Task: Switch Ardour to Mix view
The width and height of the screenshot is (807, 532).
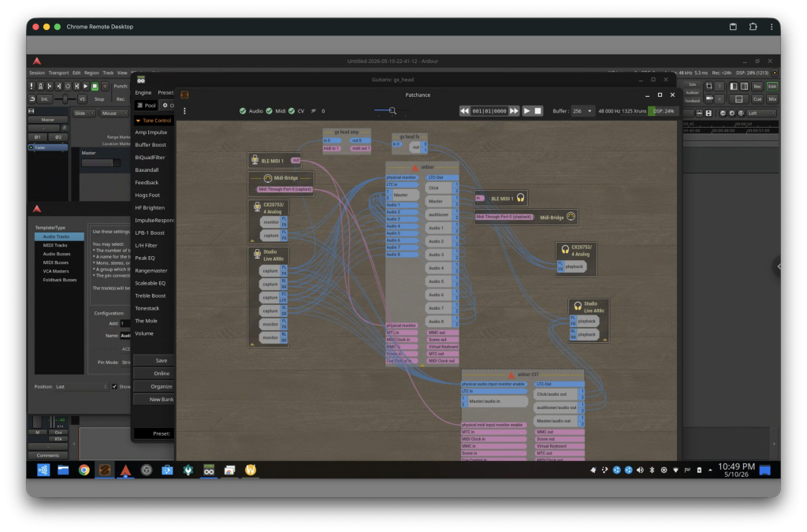Action: 772,99
